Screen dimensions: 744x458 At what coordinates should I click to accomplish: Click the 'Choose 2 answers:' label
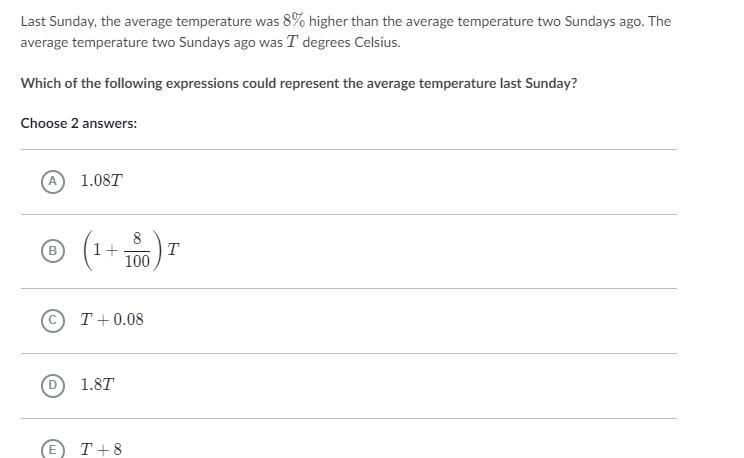click(x=79, y=123)
